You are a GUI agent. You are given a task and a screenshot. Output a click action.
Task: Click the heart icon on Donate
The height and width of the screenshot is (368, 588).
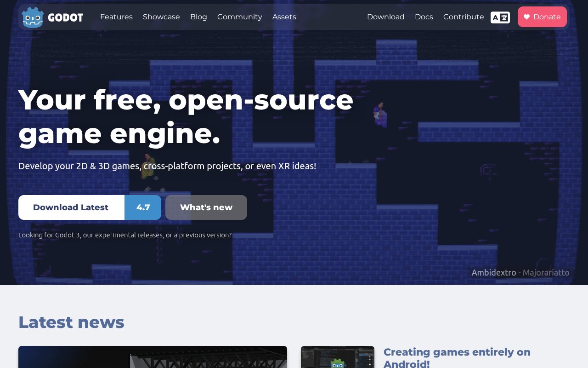526,17
